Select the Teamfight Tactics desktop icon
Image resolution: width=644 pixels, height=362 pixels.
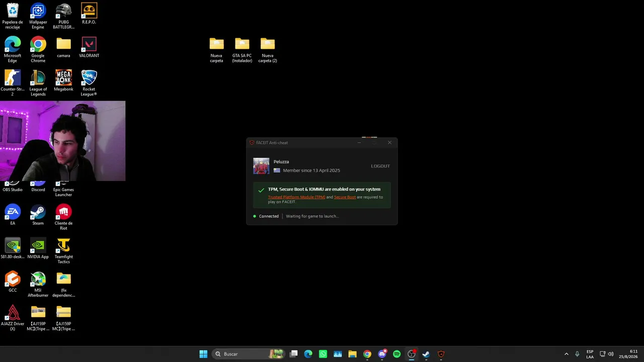[x=63, y=251]
